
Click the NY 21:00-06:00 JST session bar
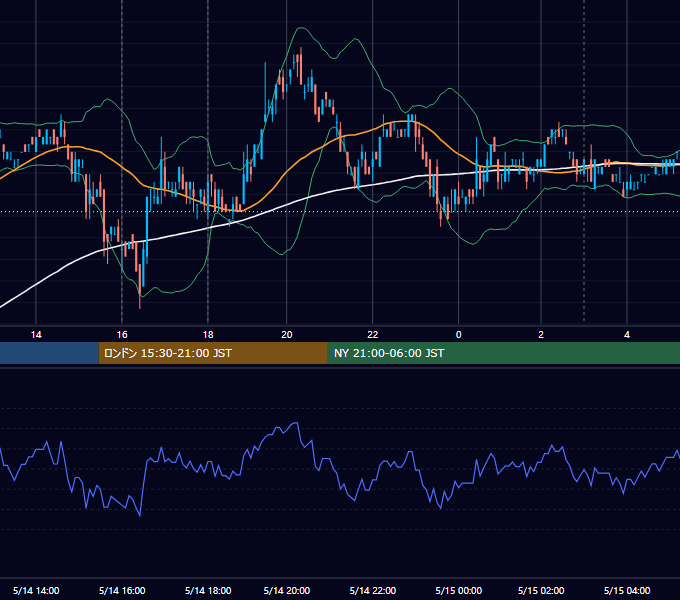(503, 353)
